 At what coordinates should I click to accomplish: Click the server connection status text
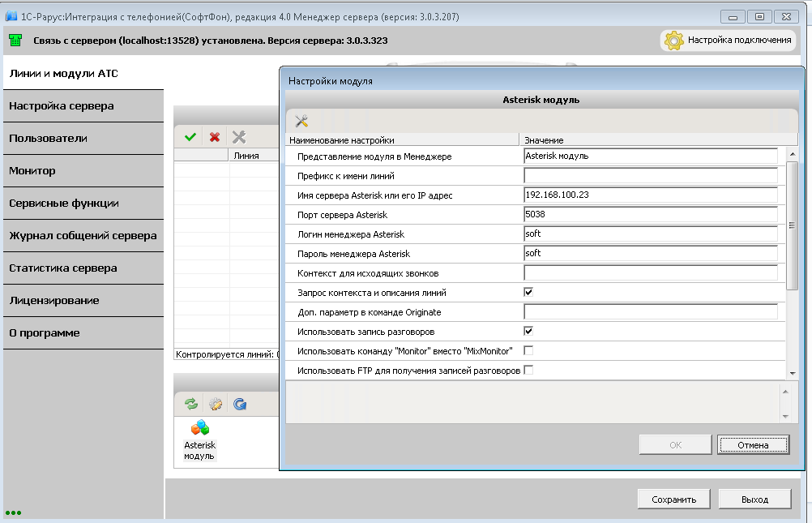pyautogui.click(x=210, y=41)
